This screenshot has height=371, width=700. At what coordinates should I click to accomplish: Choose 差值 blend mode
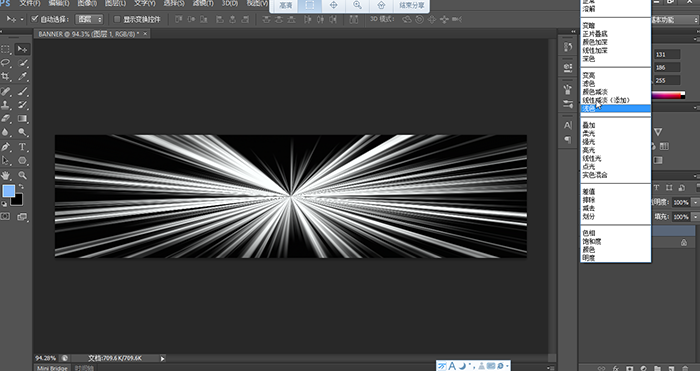pyautogui.click(x=615, y=192)
